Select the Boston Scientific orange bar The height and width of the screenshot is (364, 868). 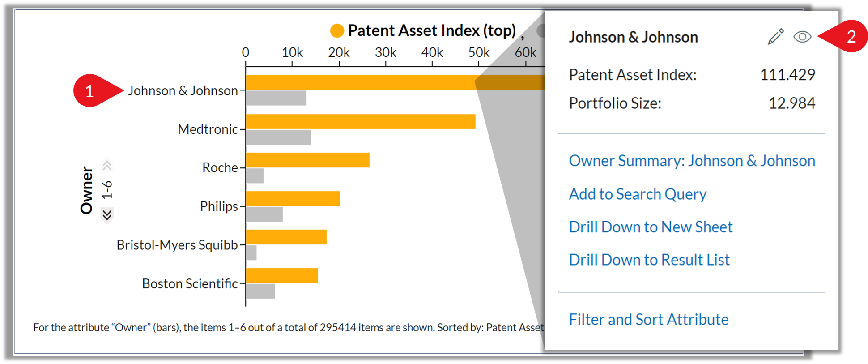[x=282, y=276]
